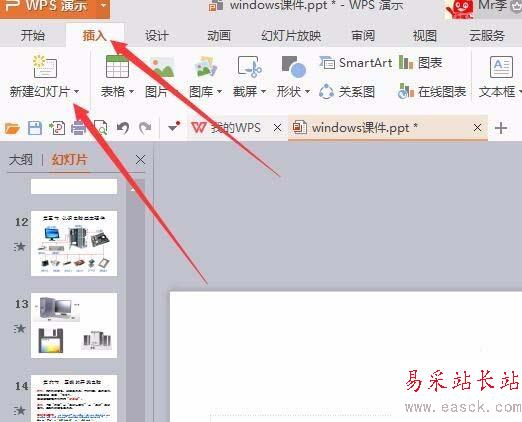Screen dimensions: 522x422
Task: Click the thumbnail pane scrollbar
Action: 135,301
